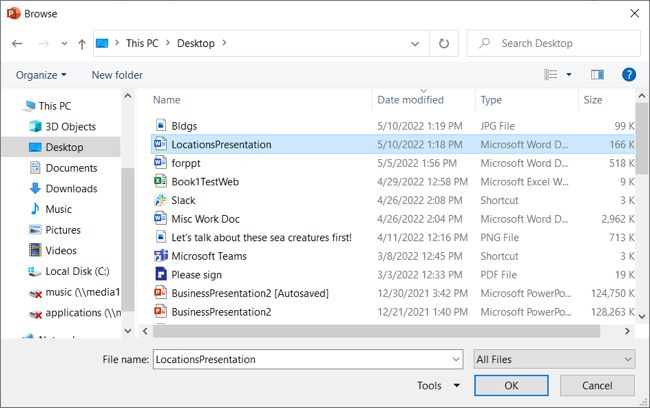Screen dimensions: 650x408
Task: Select the Book1TestWeb Excel file
Action: pos(204,182)
